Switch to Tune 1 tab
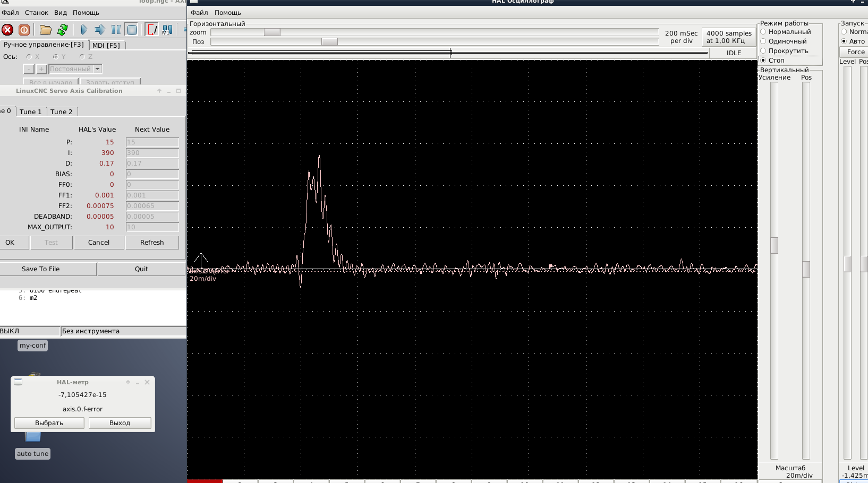 30,112
